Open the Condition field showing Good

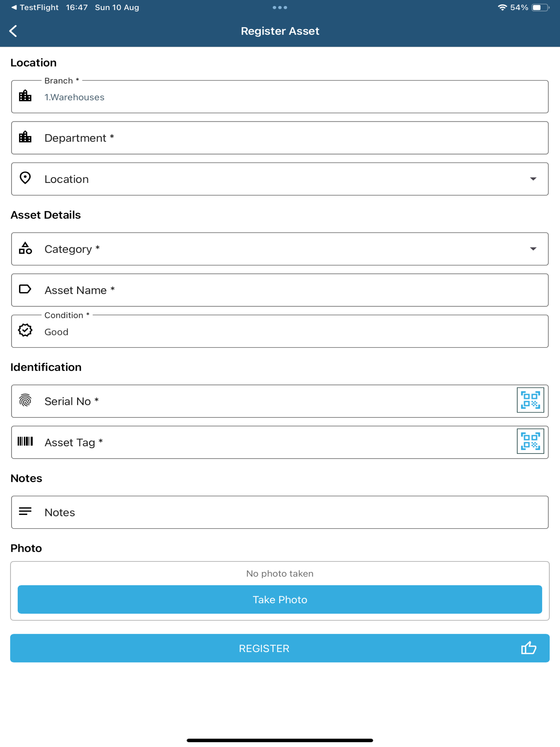pos(280,331)
